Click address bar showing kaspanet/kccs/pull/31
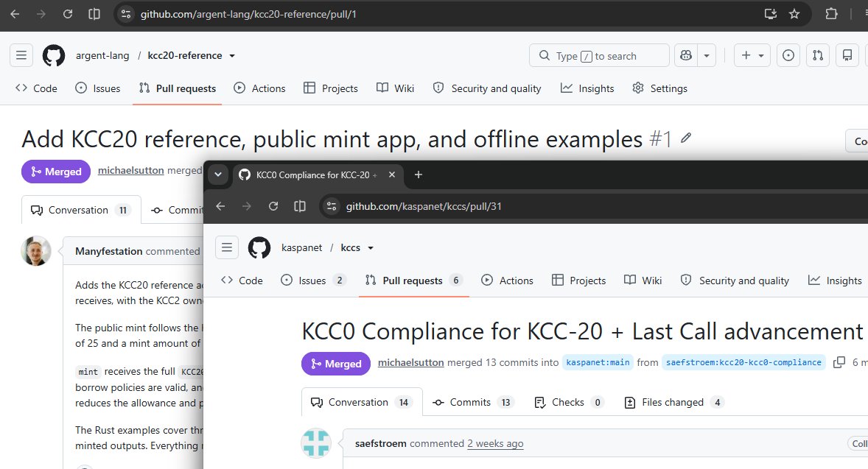Image resolution: width=868 pixels, height=469 pixels. [x=592, y=206]
